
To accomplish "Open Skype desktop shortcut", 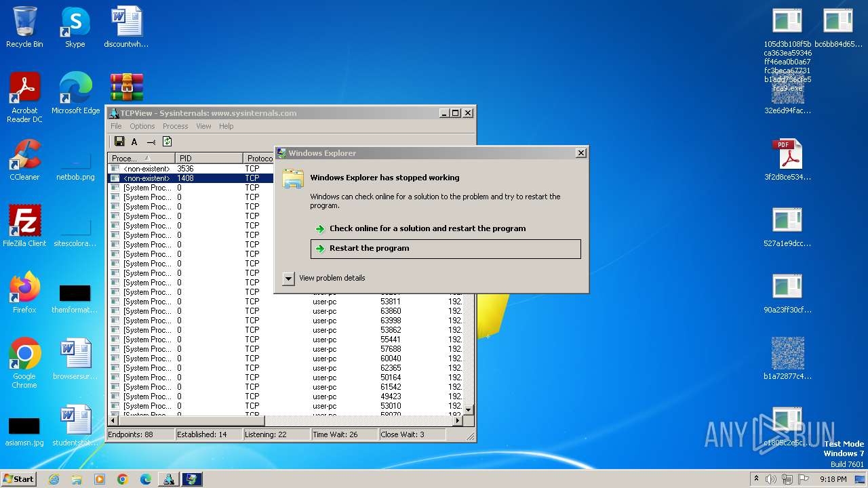I will 75,27.
